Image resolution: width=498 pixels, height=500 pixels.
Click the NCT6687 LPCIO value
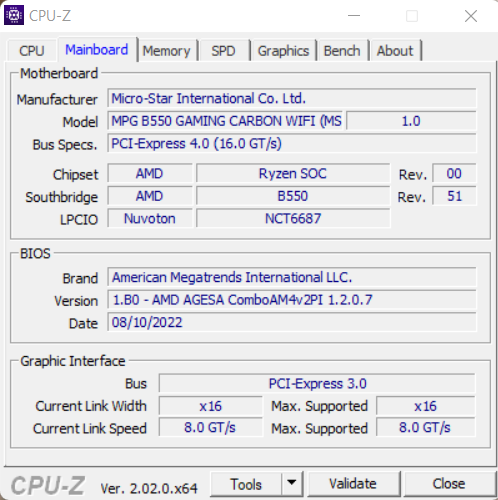293,219
